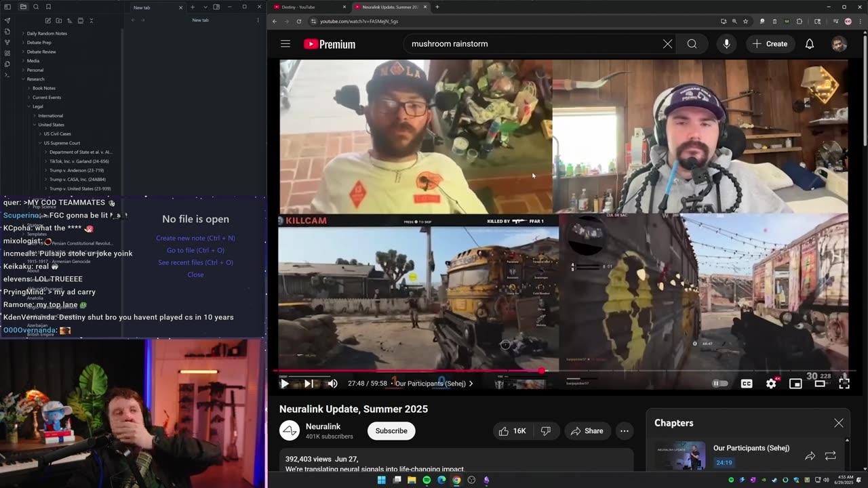Collapse the Legal folder
The width and height of the screenshot is (868, 488).
coord(37,106)
